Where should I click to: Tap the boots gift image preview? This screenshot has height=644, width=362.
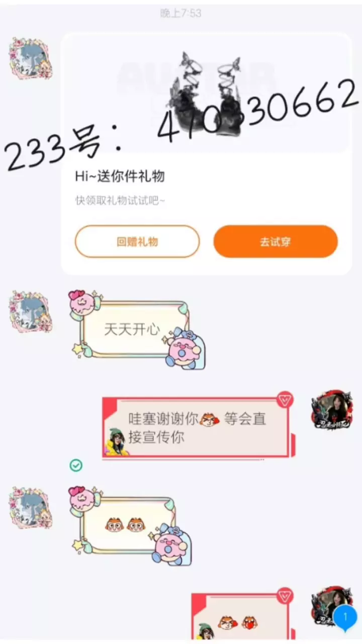(207, 93)
